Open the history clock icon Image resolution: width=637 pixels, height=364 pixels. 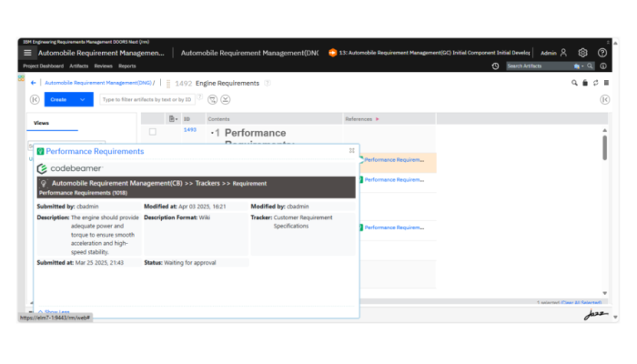click(x=495, y=66)
